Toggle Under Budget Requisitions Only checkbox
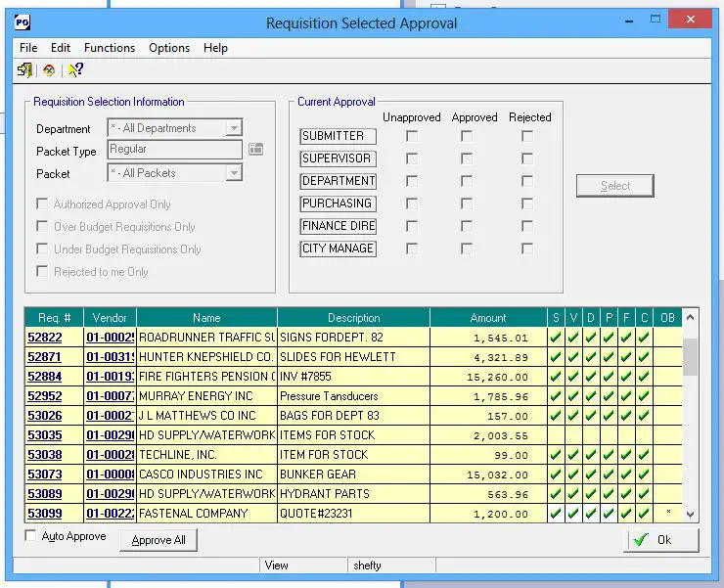The height and width of the screenshot is (588, 724). click(42, 249)
